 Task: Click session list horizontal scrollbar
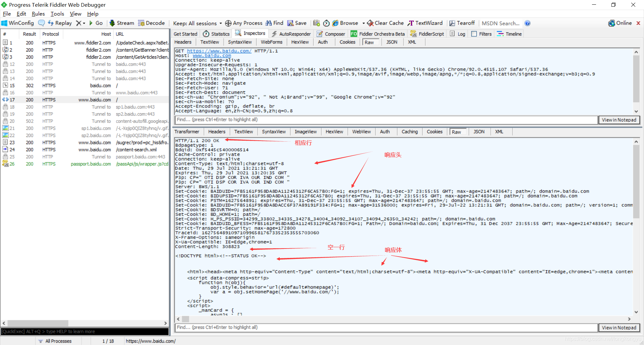[85, 323]
